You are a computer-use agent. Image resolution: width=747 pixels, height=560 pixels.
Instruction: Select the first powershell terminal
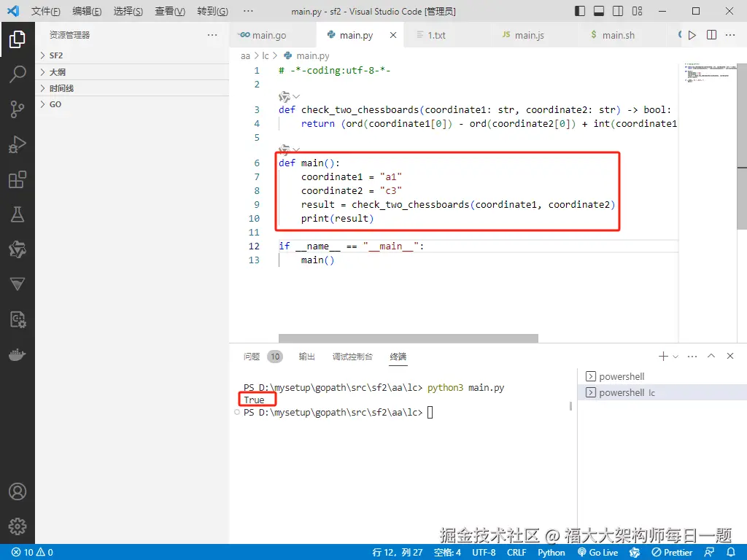(662, 376)
